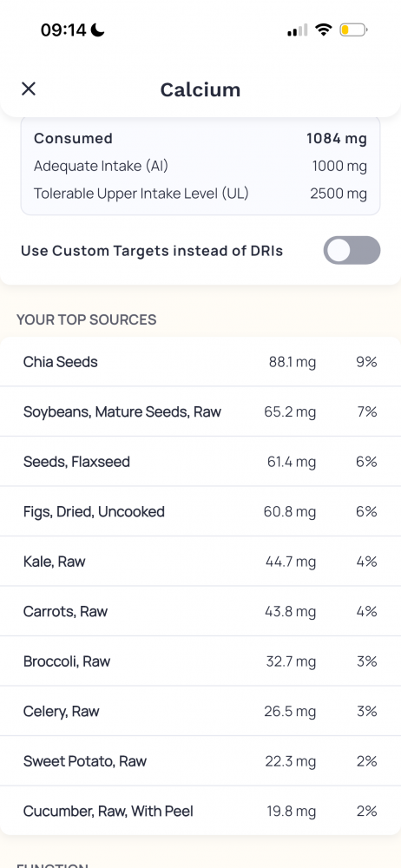The width and height of the screenshot is (401, 868).
Task: Tap the cellular signal bars icon
Action: pos(298,30)
